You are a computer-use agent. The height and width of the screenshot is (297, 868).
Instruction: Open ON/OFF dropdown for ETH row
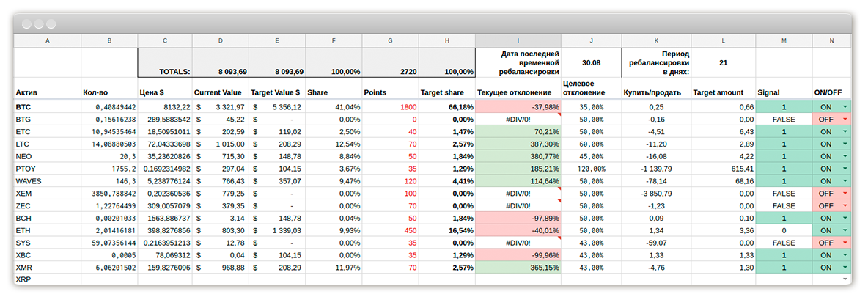pyautogui.click(x=845, y=230)
